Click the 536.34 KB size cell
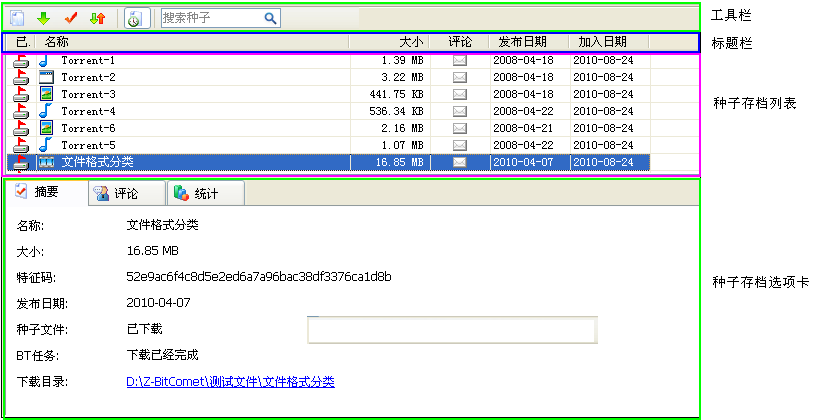 tap(396, 111)
